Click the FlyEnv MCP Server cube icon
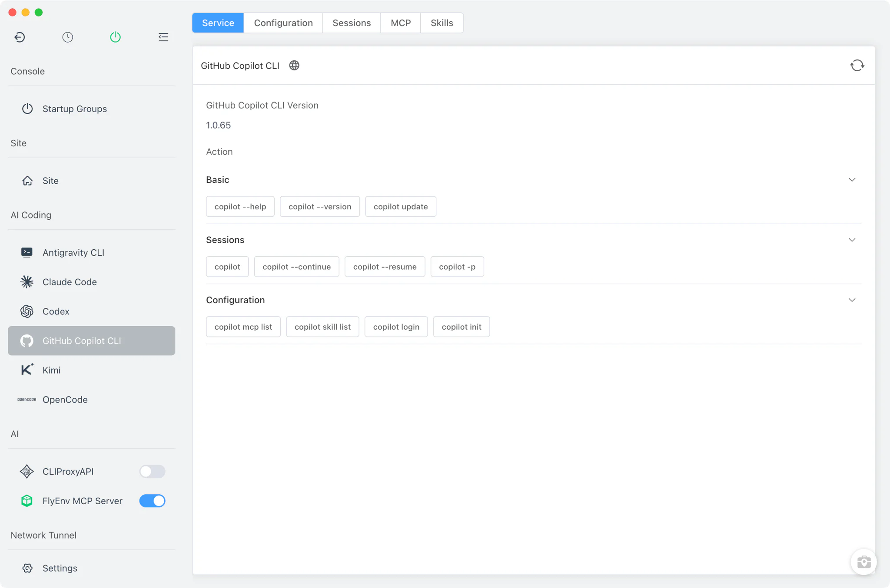 coord(27,501)
